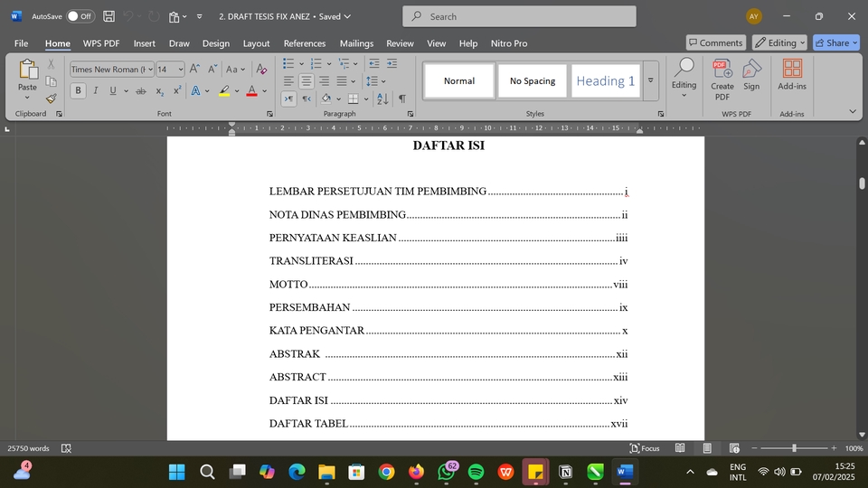This screenshot has height=488, width=868.
Task: Decrease font size with shrink font icon
Action: [212, 70]
